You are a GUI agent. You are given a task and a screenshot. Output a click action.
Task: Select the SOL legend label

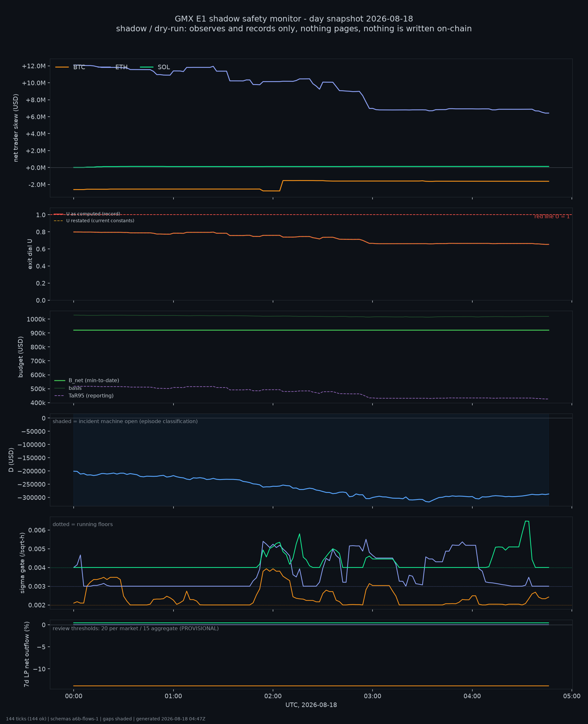point(164,68)
